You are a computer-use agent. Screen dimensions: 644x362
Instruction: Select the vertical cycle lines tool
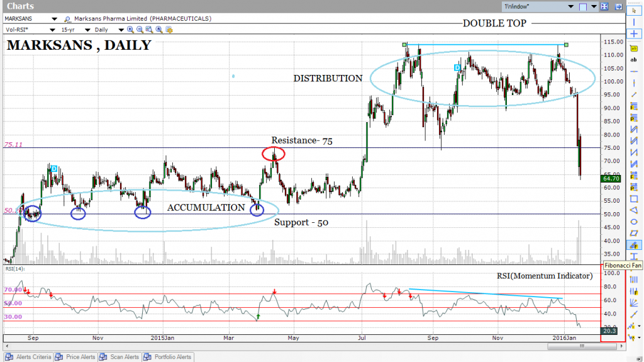click(x=634, y=280)
